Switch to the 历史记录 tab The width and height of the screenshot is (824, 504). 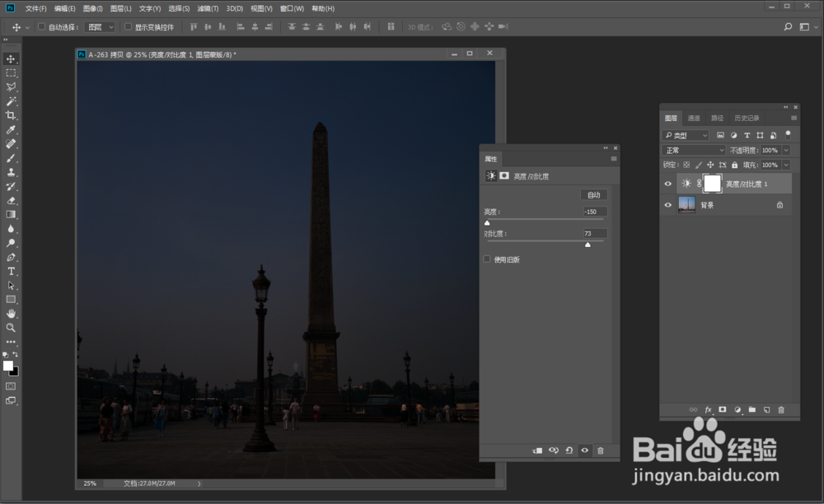747,118
